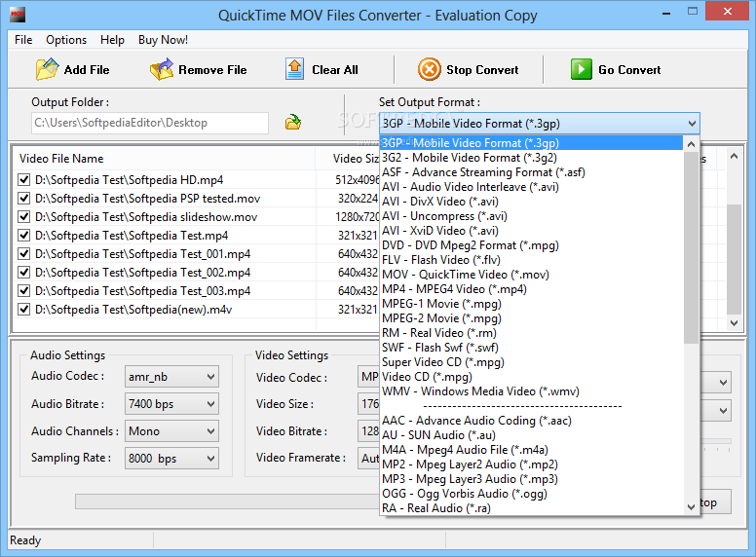Select RM - Real Video format
Screen dimensions: 756x557
532,333
